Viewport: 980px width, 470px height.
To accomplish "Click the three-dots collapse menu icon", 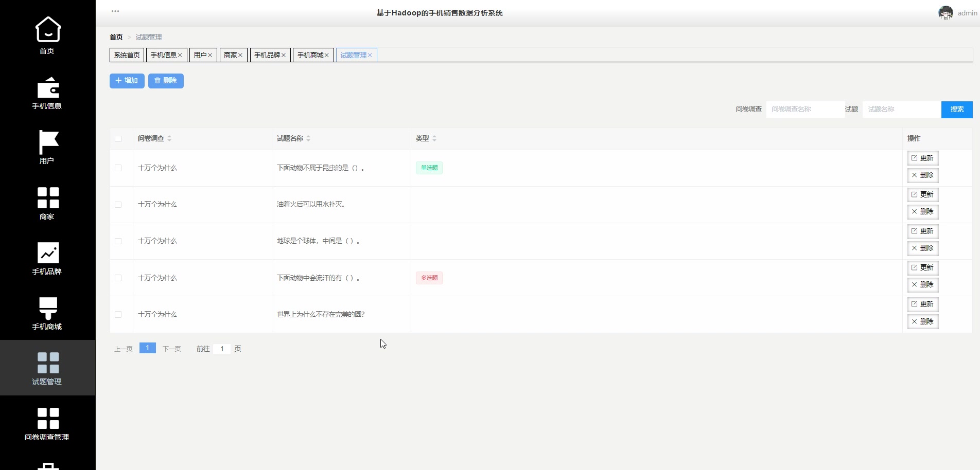I will click(x=115, y=11).
